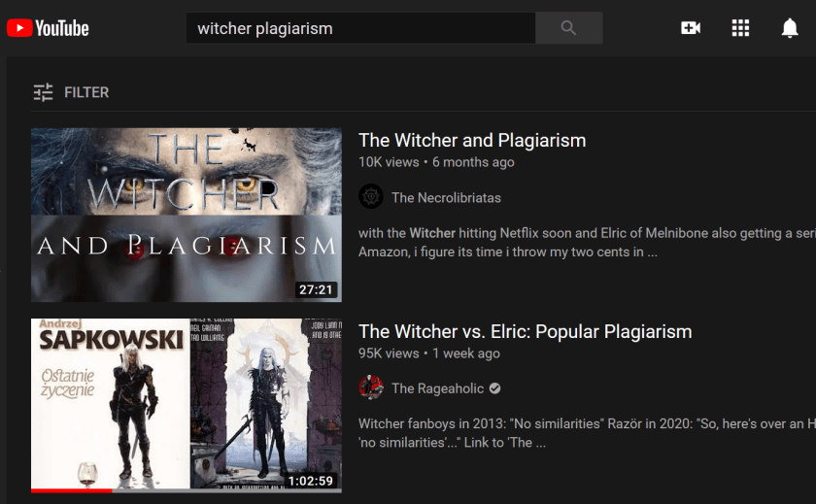Screen dimensions: 816x504
Task: Click the YouTube logo to go home
Action: click(48, 28)
